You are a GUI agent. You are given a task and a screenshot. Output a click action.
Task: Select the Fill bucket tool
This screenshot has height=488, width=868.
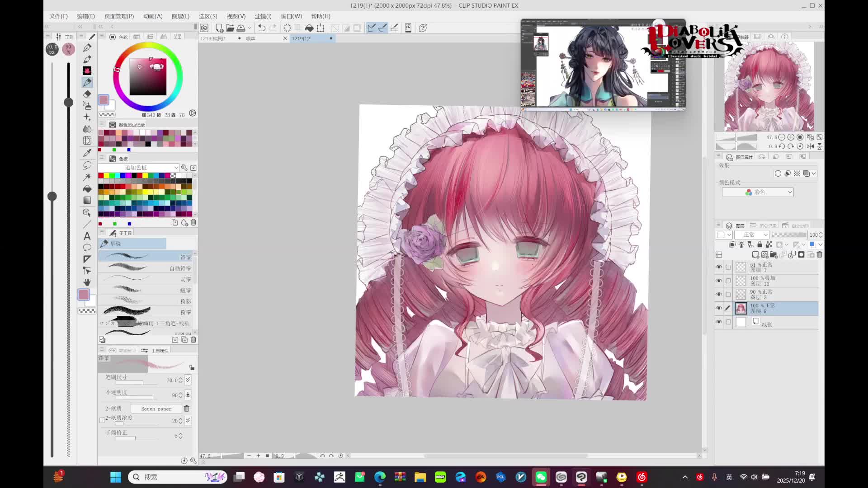[x=87, y=188]
